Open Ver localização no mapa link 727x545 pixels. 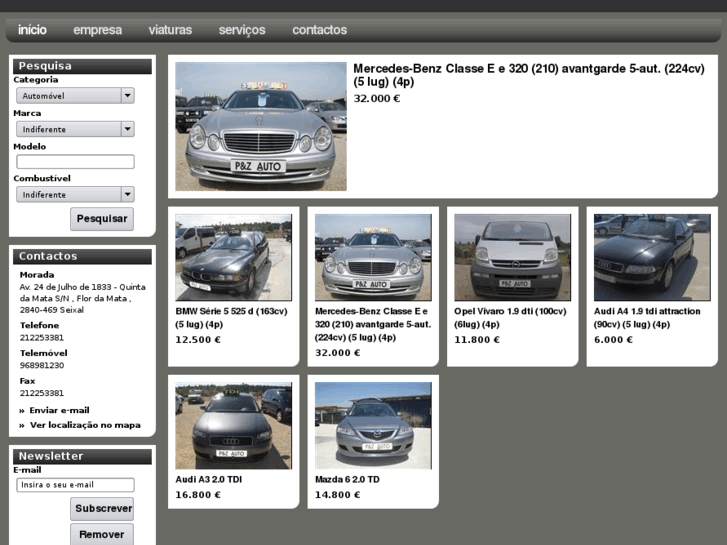point(85,425)
